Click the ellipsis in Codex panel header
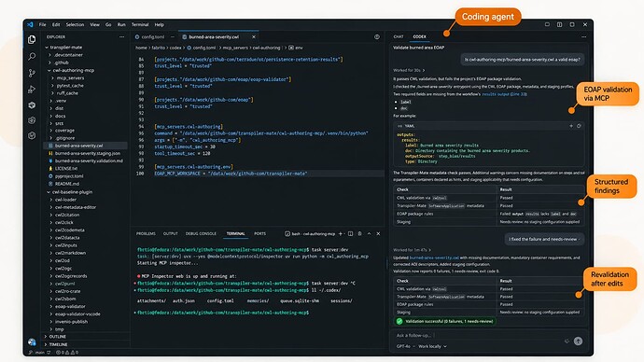This screenshot has width=644, height=362. tap(583, 37)
